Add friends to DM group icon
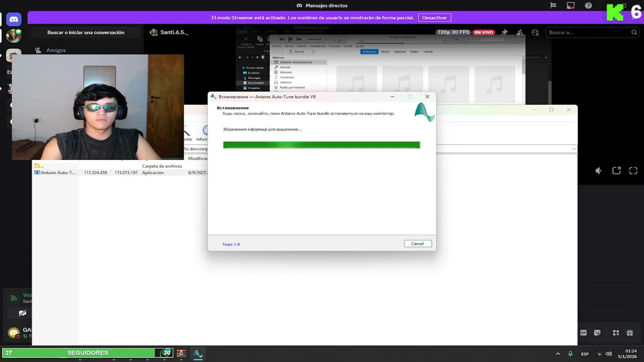 [x=520, y=32]
